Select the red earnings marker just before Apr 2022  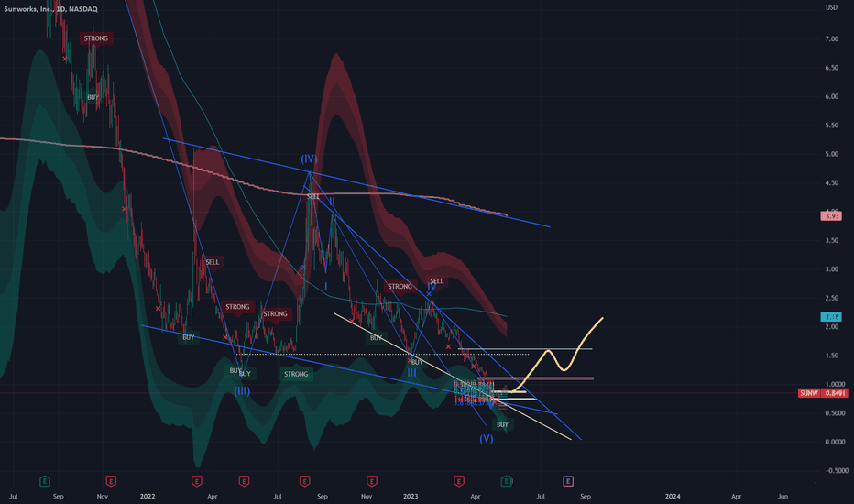tap(197, 481)
